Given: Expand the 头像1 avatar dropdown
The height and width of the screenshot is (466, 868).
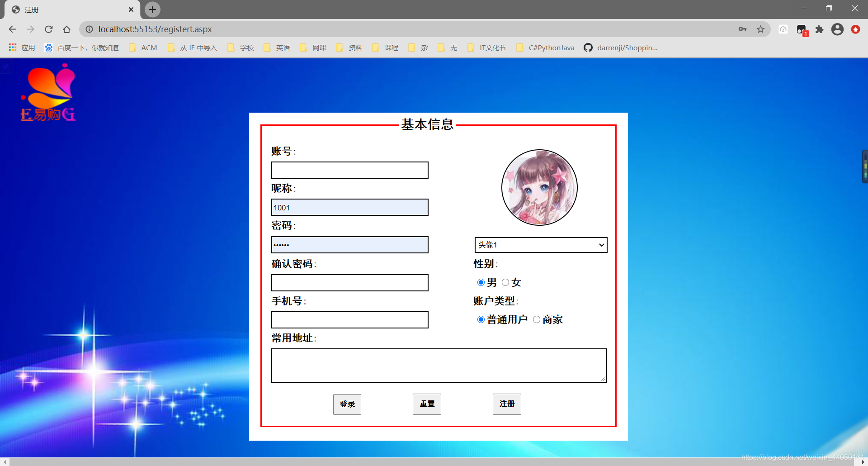Looking at the screenshot, I should (541, 245).
